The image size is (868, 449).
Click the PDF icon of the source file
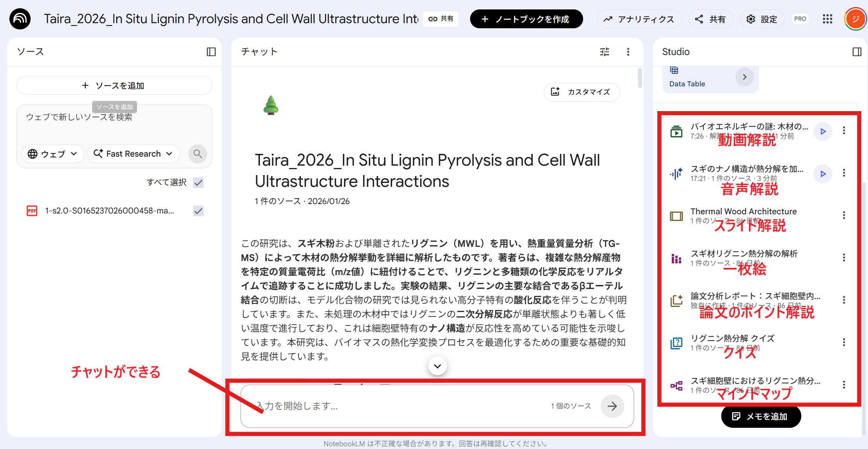[x=32, y=211]
